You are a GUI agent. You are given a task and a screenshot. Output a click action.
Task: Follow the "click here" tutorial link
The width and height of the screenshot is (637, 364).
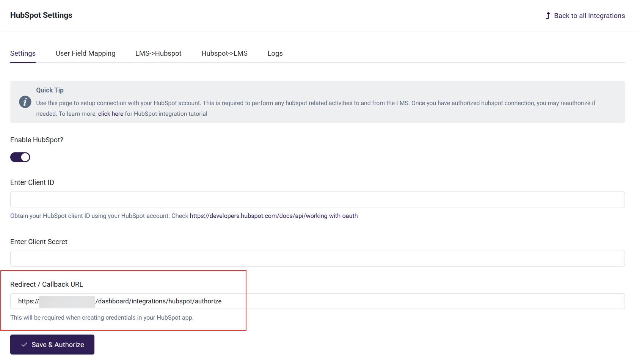pyautogui.click(x=110, y=114)
